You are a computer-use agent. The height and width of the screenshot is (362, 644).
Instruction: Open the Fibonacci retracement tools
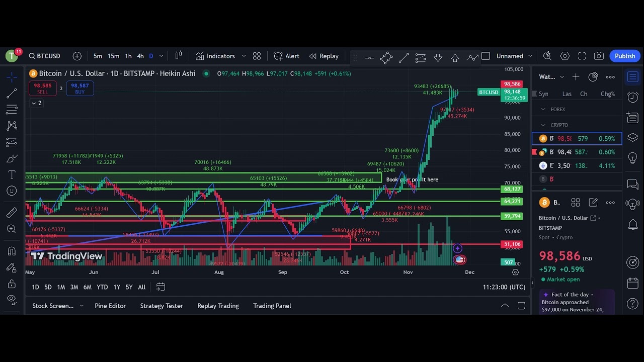pos(12,110)
